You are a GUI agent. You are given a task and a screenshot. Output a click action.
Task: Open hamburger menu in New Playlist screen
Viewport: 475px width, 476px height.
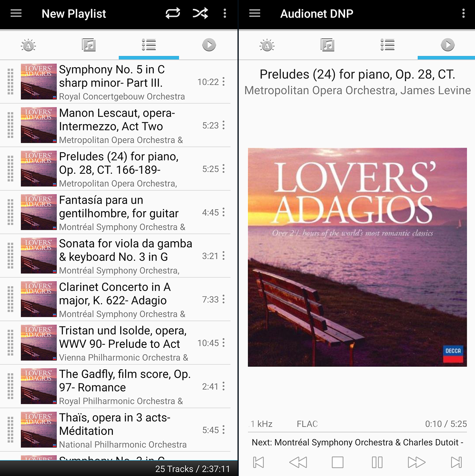point(16,13)
